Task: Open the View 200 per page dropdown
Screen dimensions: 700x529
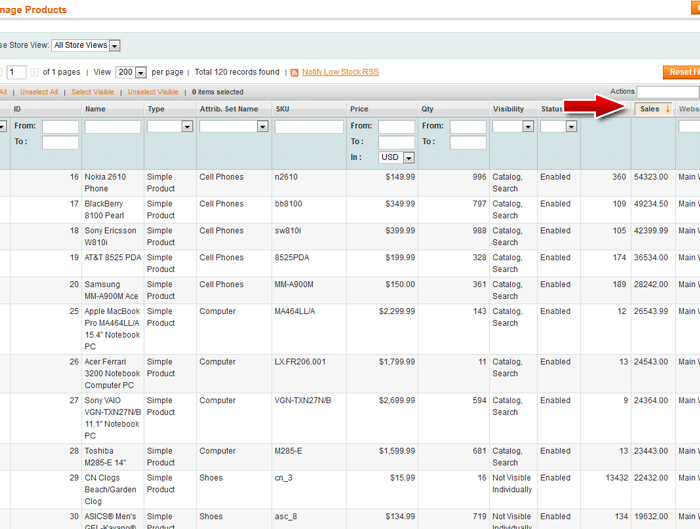Action: click(131, 72)
